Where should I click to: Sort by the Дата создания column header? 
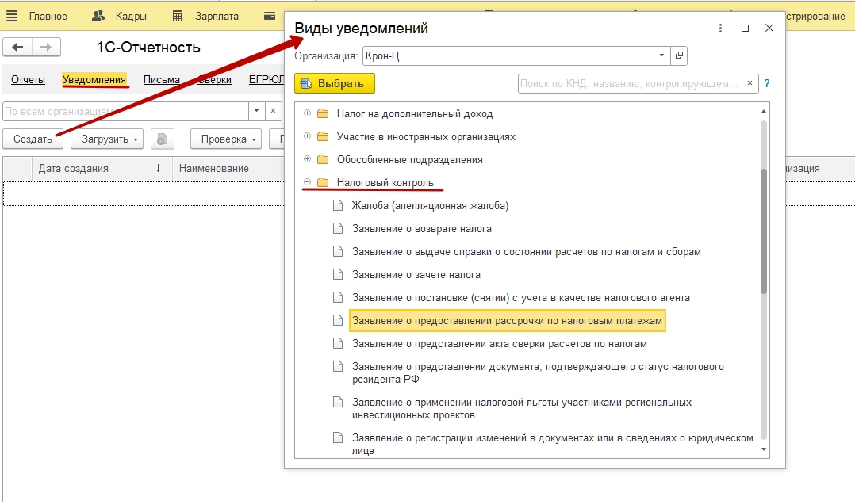pos(102,168)
